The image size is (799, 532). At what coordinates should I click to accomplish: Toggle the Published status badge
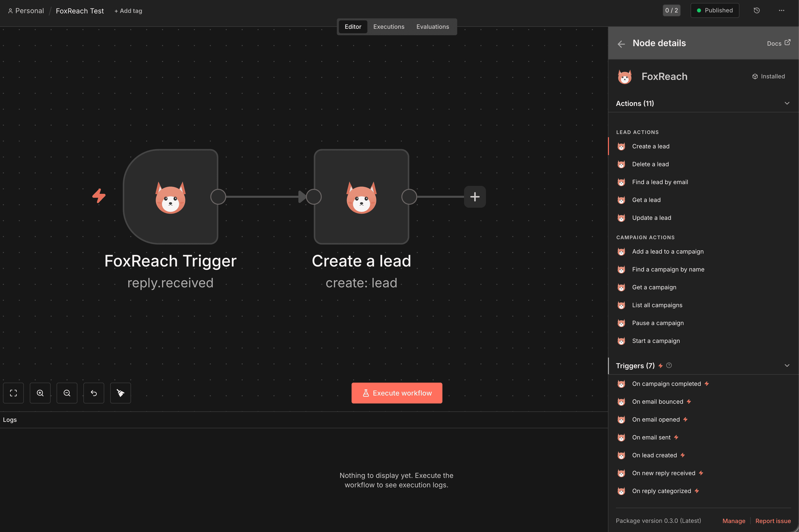click(x=715, y=10)
